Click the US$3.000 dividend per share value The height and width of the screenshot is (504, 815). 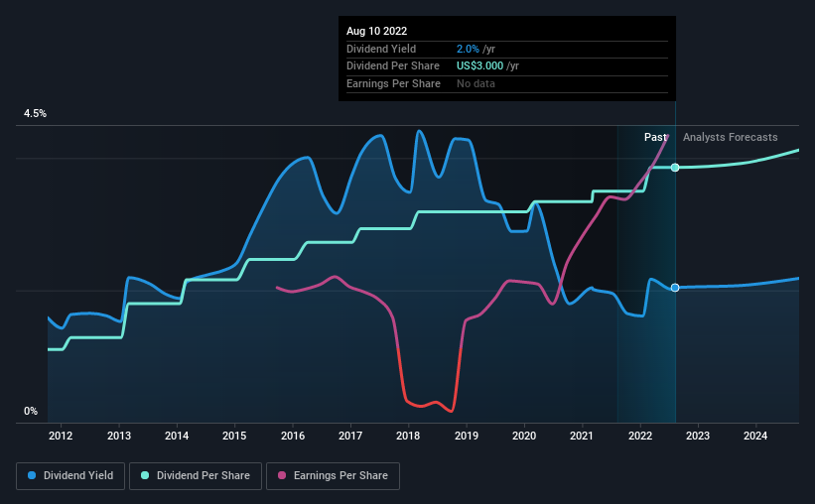pyautogui.click(x=479, y=66)
